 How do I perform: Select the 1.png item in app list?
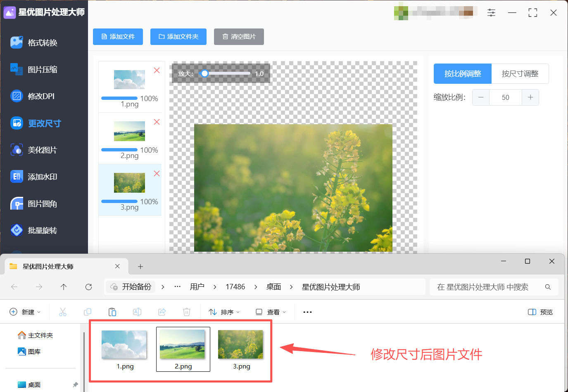point(130,87)
